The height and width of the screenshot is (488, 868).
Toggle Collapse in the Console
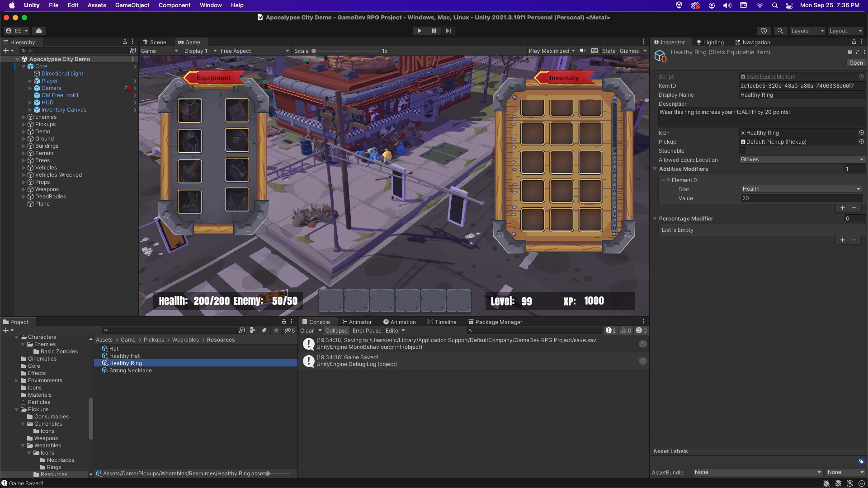pyautogui.click(x=336, y=330)
